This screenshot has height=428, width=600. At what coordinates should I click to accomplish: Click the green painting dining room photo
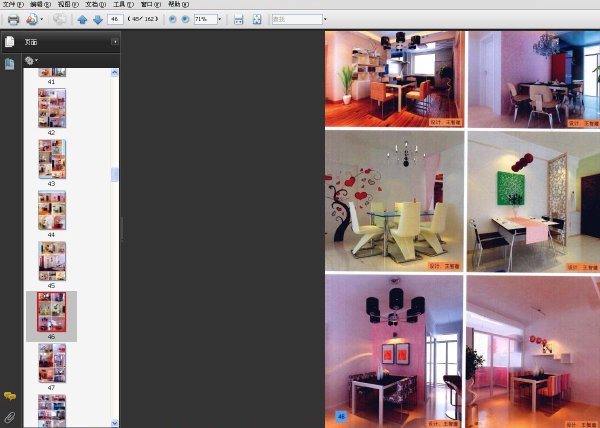click(x=533, y=202)
